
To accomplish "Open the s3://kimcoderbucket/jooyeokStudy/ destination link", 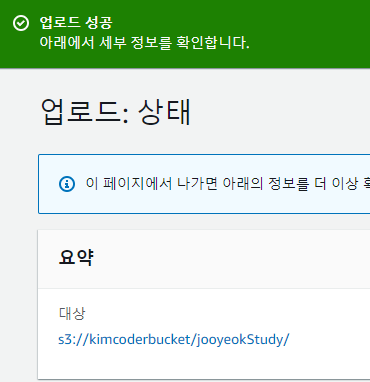I will (174, 340).
